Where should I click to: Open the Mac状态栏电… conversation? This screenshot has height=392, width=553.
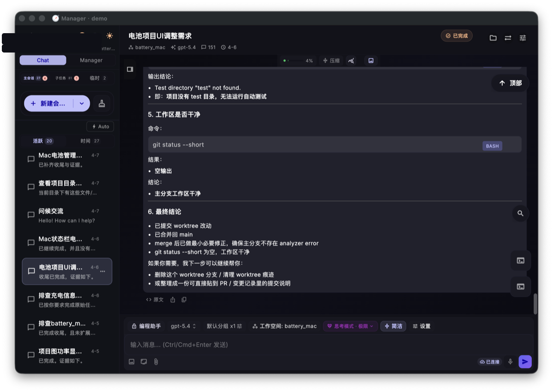click(67, 244)
